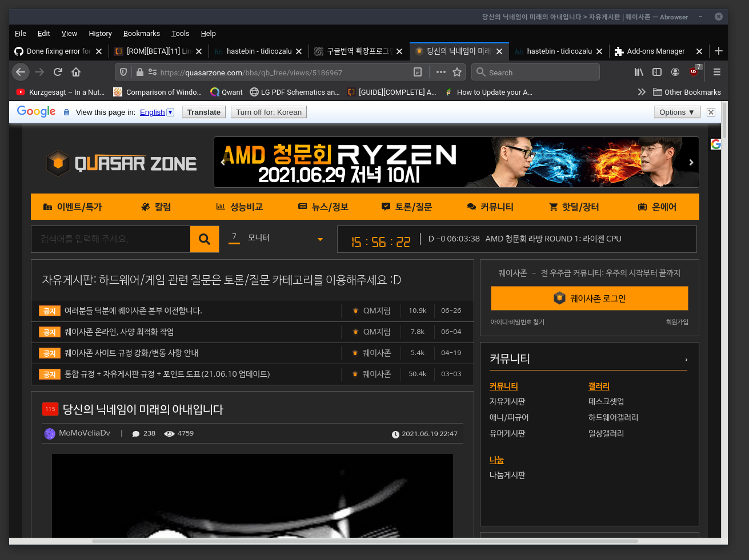Open the translation language dropdown for English
This screenshot has height=560, width=749.
point(170,112)
